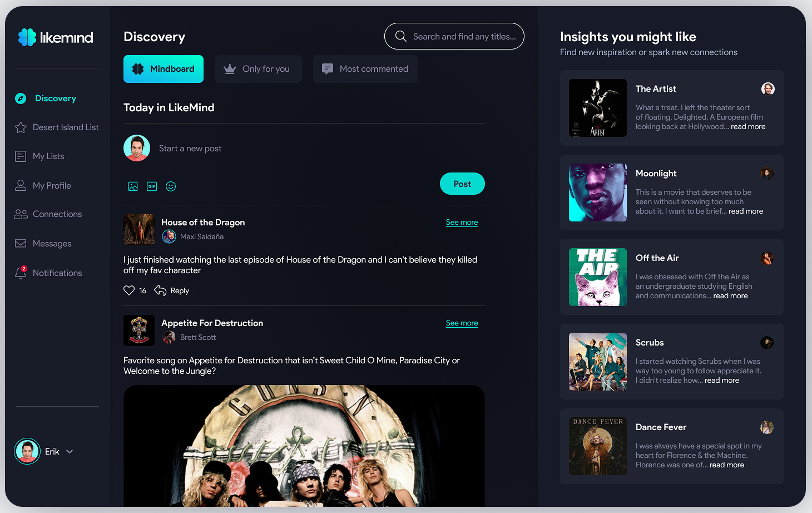Open the Scrubs insight thumbnail

(x=597, y=362)
